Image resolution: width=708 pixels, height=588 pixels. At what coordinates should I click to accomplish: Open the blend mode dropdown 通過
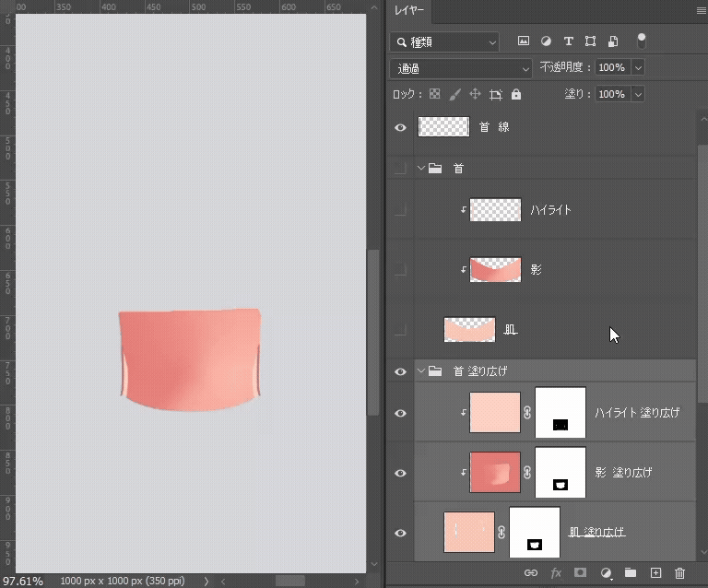coord(462,68)
